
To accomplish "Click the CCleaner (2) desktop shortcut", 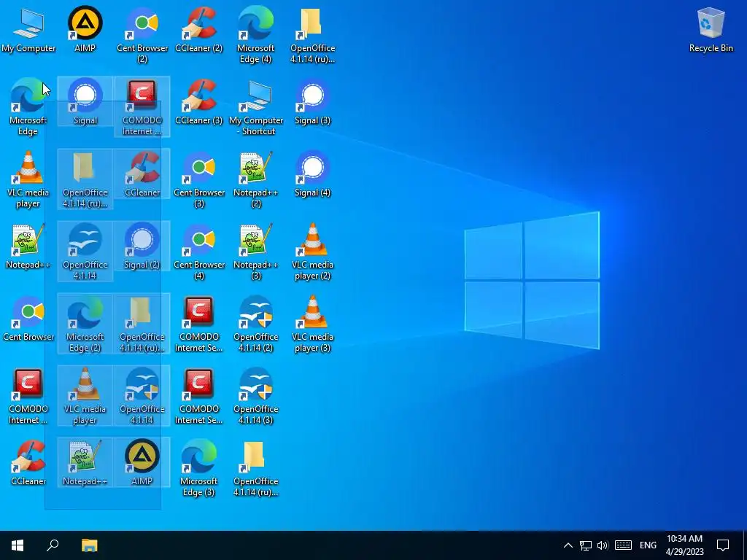I will (x=198, y=29).
